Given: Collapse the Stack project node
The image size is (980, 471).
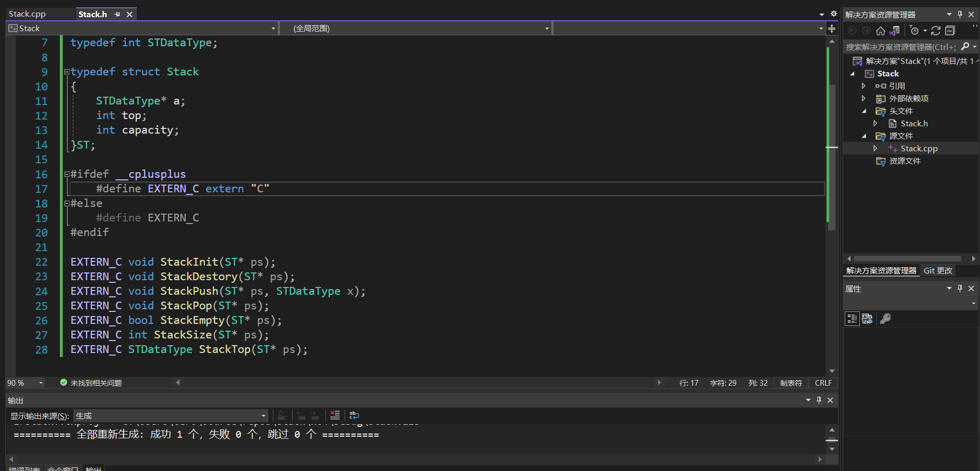Looking at the screenshot, I should [x=853, y=74].
